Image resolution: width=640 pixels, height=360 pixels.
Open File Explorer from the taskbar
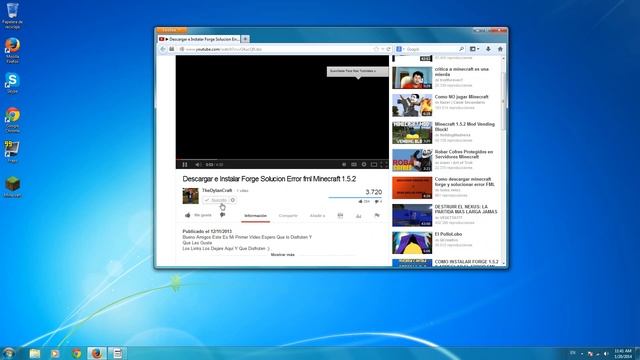pyautogui.click(x=35, y=353)
